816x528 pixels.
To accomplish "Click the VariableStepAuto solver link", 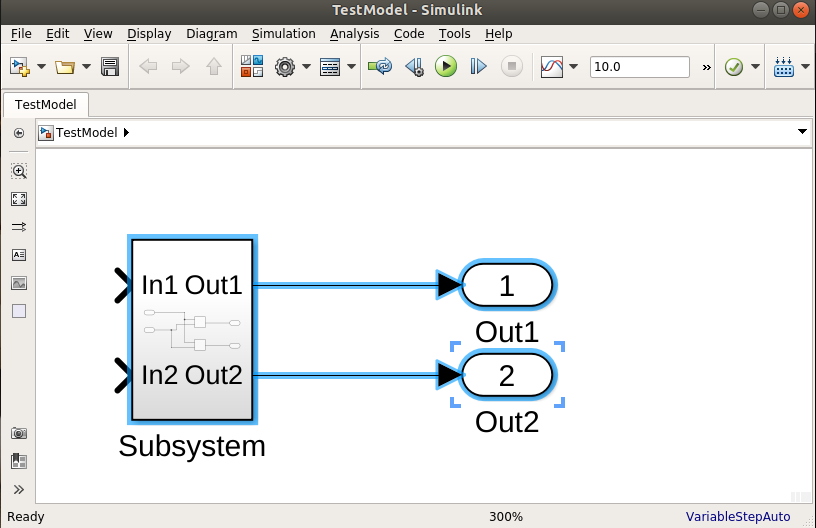I will point(737,517).
